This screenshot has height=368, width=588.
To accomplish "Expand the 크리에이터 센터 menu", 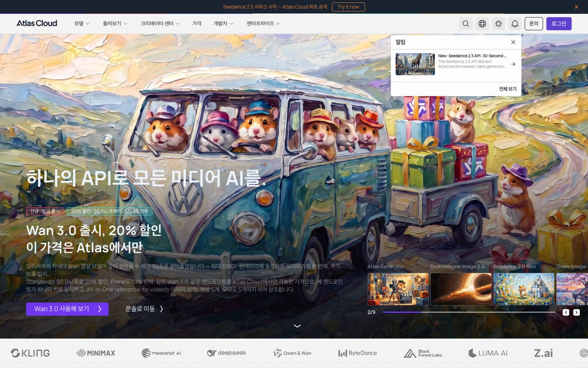I will coord(160,23).
